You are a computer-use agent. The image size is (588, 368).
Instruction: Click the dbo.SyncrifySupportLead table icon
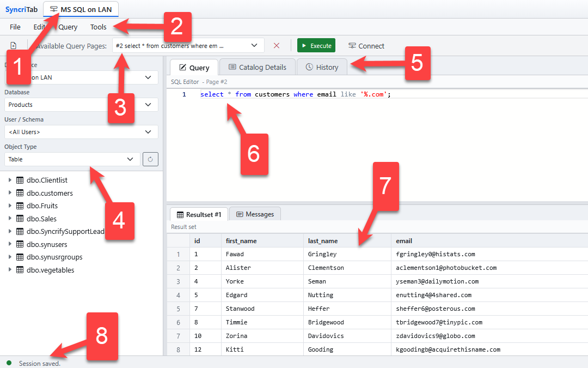pyautogui.click(x=20, y=231)
